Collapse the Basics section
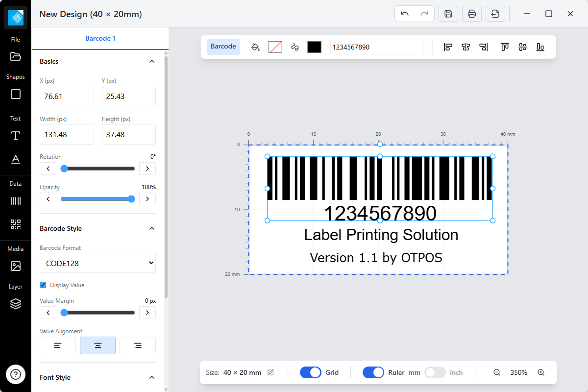 click(x=152, y=61)
